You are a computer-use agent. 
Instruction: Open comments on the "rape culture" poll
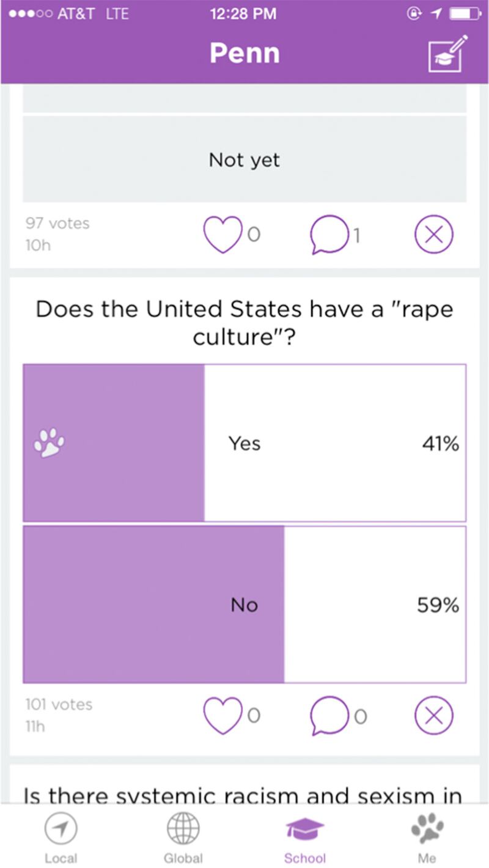[x=329, y=715]
